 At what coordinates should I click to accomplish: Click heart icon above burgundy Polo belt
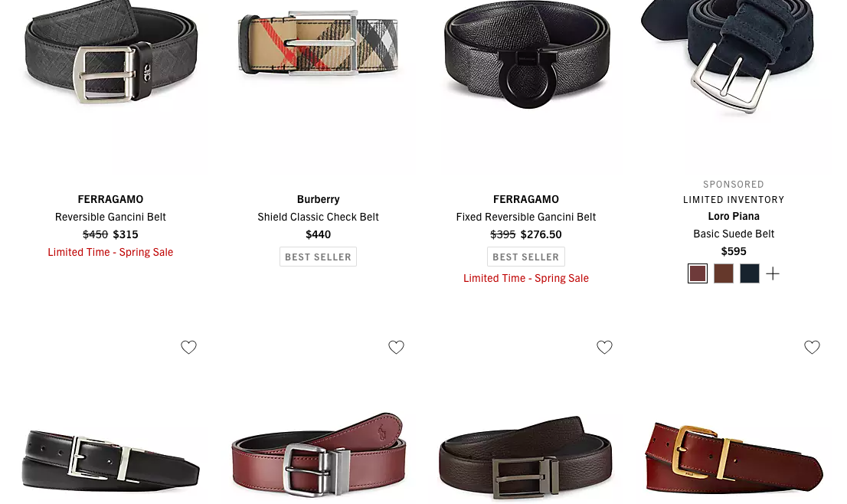point(396,347)
